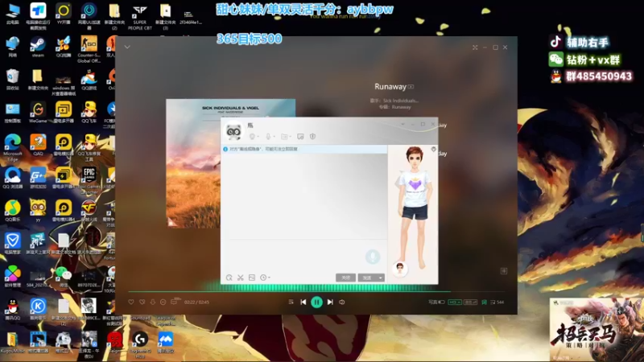Collapse the player with down chevron
The height and width of the screenshot is (362, 644).
[x=127, y=47]
